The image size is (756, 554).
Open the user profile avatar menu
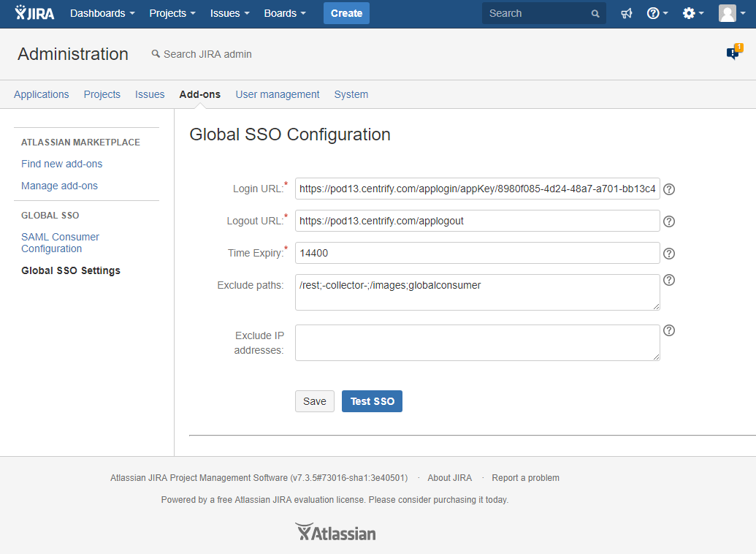[x=731, y=13]
